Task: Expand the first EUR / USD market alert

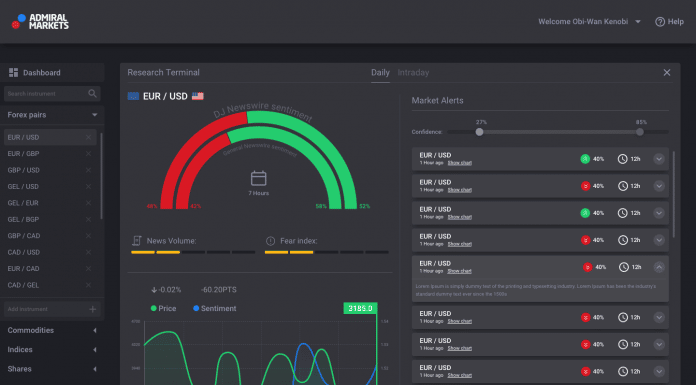Action: coord(659,159)
